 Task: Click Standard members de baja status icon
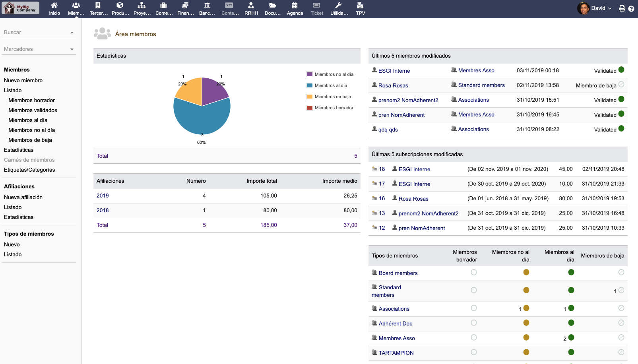(x=621, y=290)
